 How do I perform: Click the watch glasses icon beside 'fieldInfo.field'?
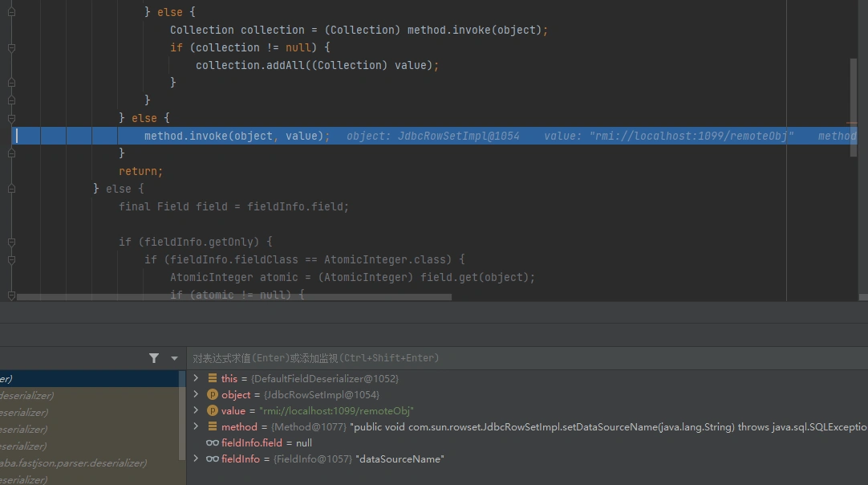[213, 442]
